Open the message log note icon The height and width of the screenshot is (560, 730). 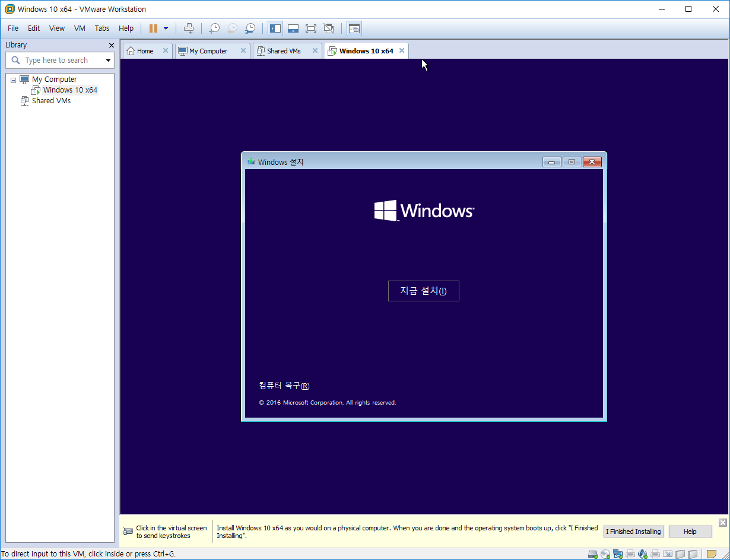712,554
